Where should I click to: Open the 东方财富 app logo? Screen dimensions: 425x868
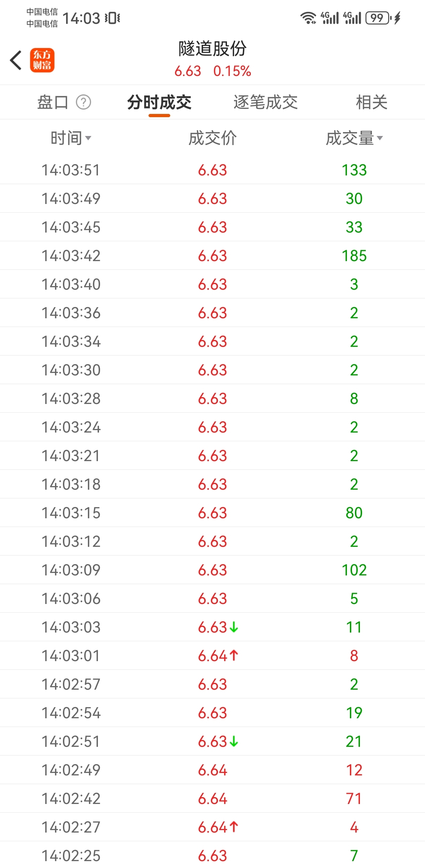[42, 60]
